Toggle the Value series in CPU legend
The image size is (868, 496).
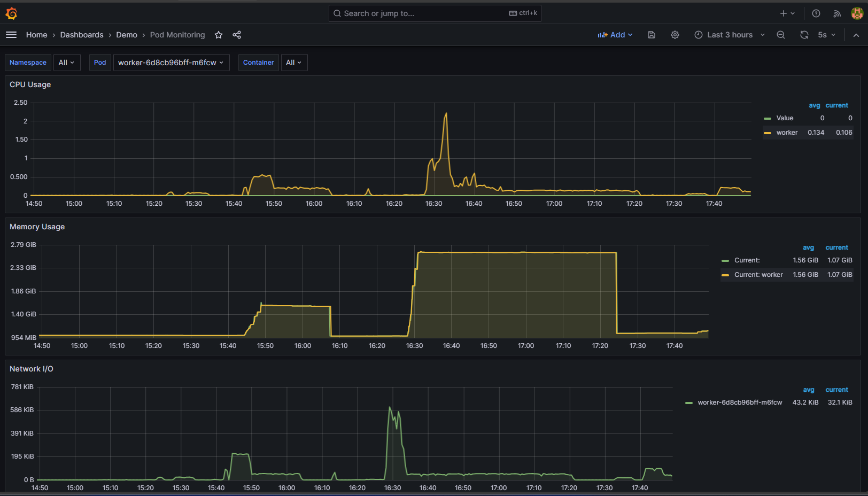(785, 118)
